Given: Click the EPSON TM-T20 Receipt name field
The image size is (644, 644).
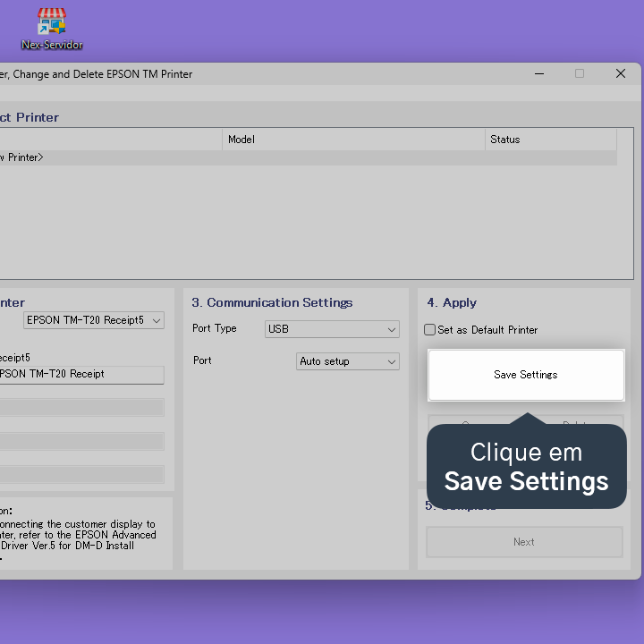Looking at the screenshot, I should click(81, 375).
